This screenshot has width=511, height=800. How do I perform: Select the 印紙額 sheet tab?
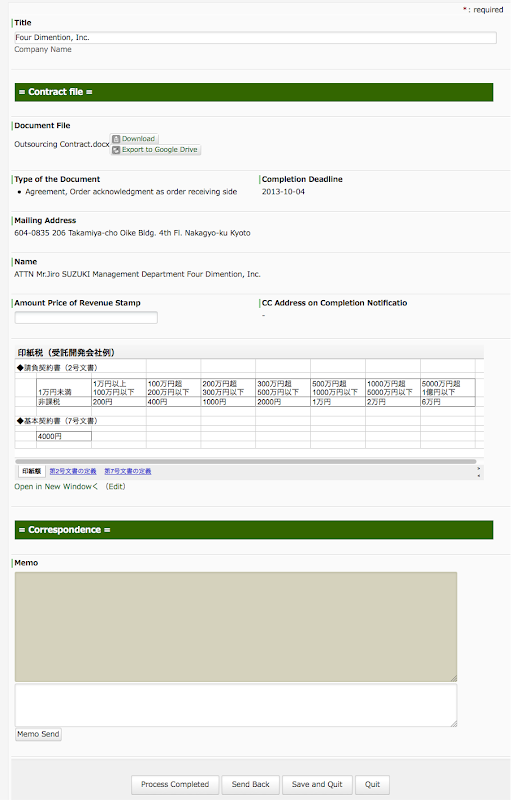[32, 471]
